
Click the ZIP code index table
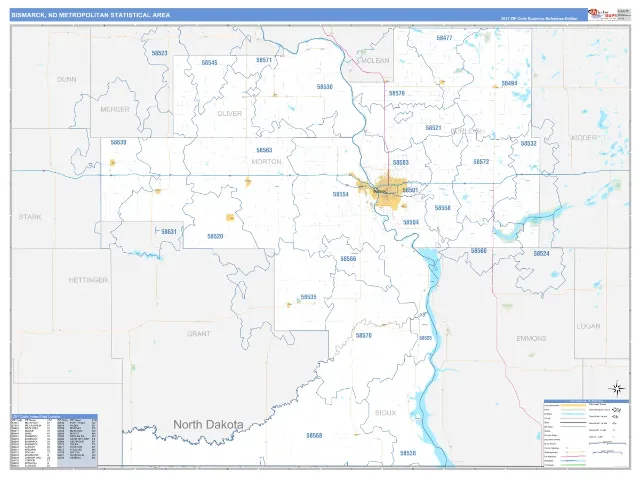pos(54,440)
